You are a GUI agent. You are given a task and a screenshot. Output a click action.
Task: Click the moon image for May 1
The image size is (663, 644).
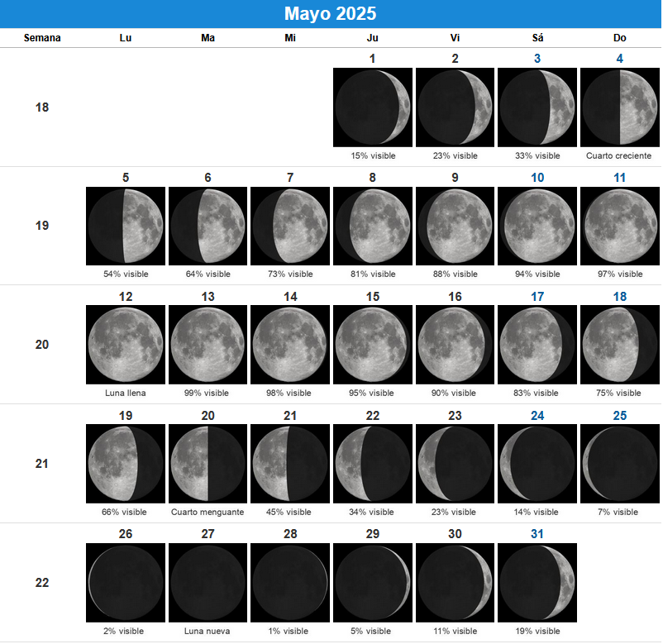click(x=372, y=107)
